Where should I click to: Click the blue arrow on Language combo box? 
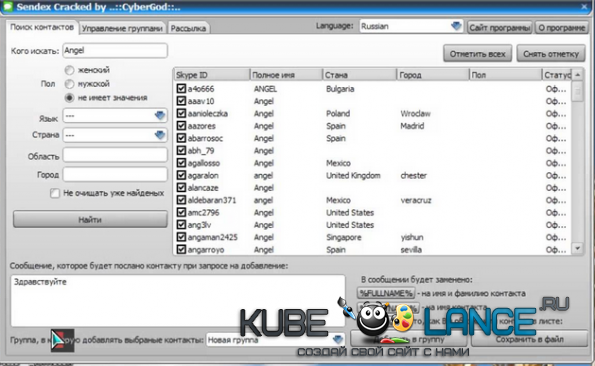point(456,26)
